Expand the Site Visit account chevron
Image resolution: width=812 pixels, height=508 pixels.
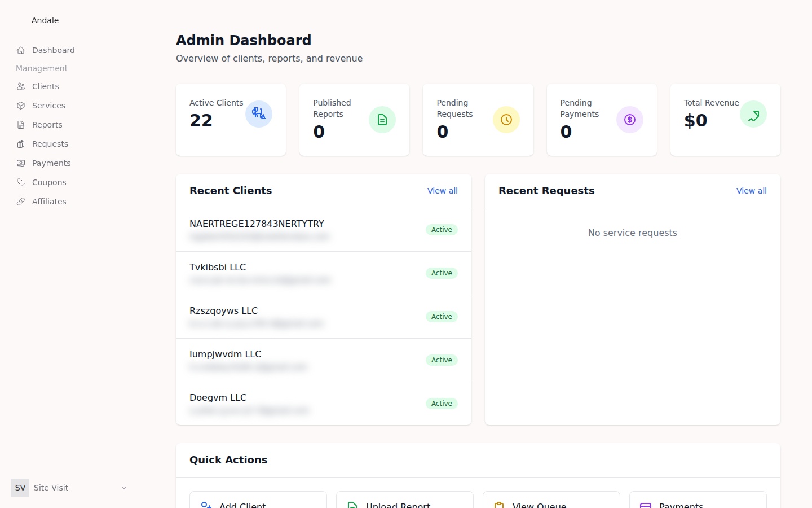(x=124, y=488)
